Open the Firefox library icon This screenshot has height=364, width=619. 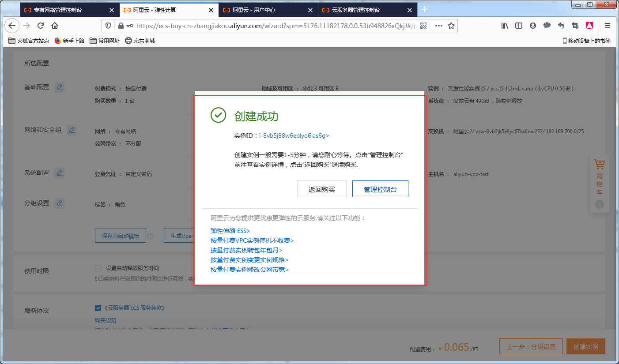tap(505, 26)
